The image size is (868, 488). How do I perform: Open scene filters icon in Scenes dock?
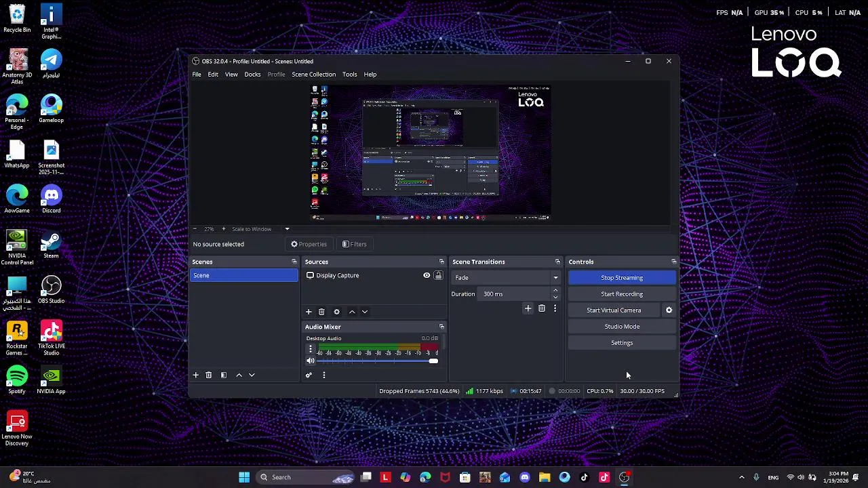[x=223, y=375]
